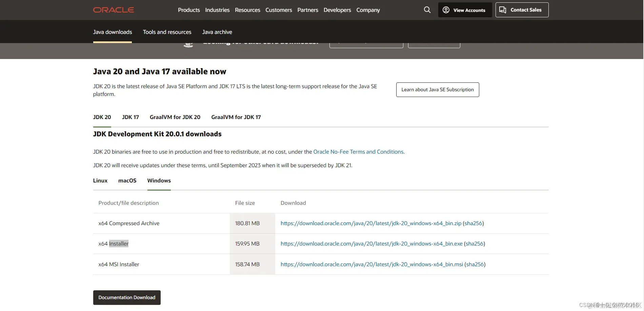Switch to GraalVM for JDK 20 tab
This screenshot has height=311, width=644.
[x=175, y=117]
